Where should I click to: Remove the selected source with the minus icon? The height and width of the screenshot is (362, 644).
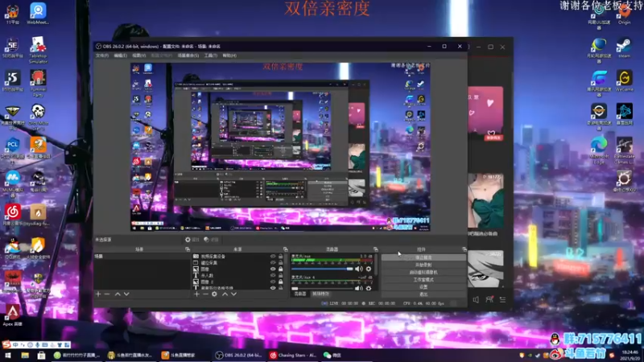pos(205,294)
